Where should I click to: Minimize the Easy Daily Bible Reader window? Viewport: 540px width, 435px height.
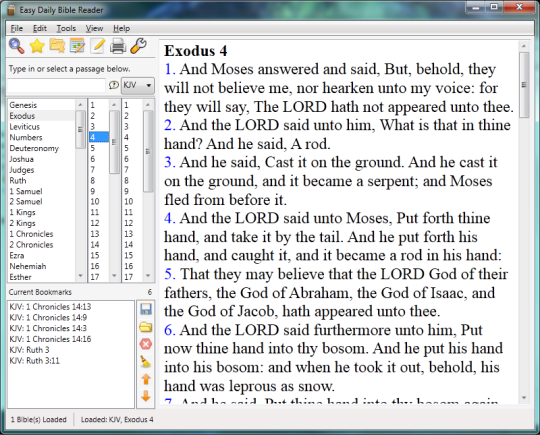[476, 7]
